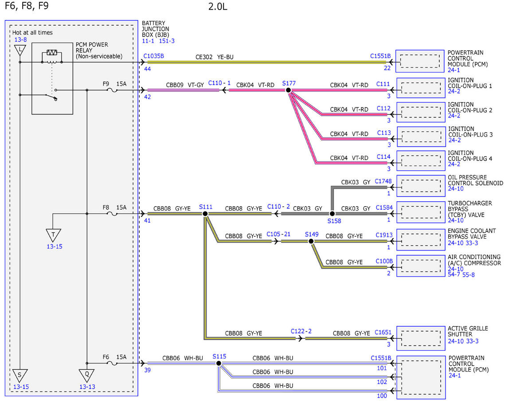Open the 151-3 Battery Junction Box link
Viewport: 532px width, 411px height.
[167, 41]
